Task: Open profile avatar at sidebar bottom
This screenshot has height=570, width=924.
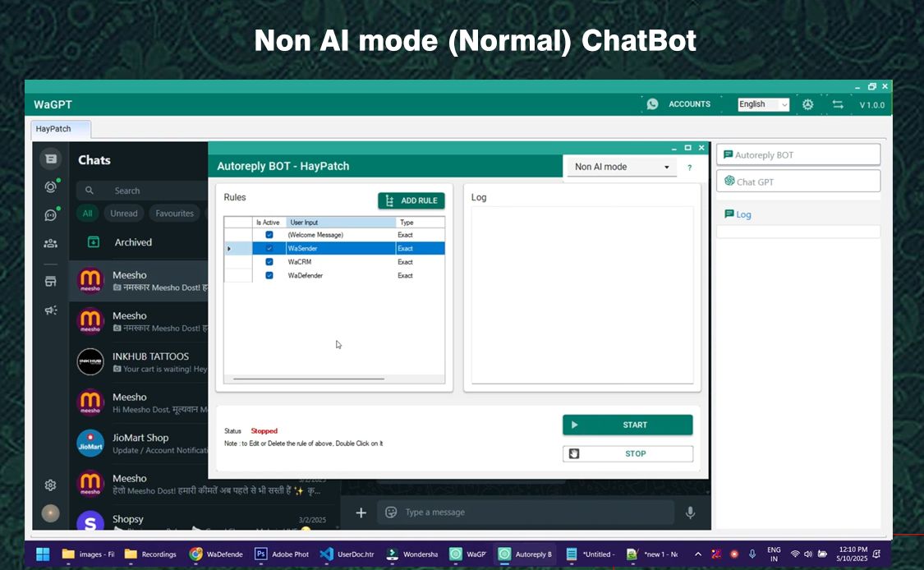Action: point(51,513)
